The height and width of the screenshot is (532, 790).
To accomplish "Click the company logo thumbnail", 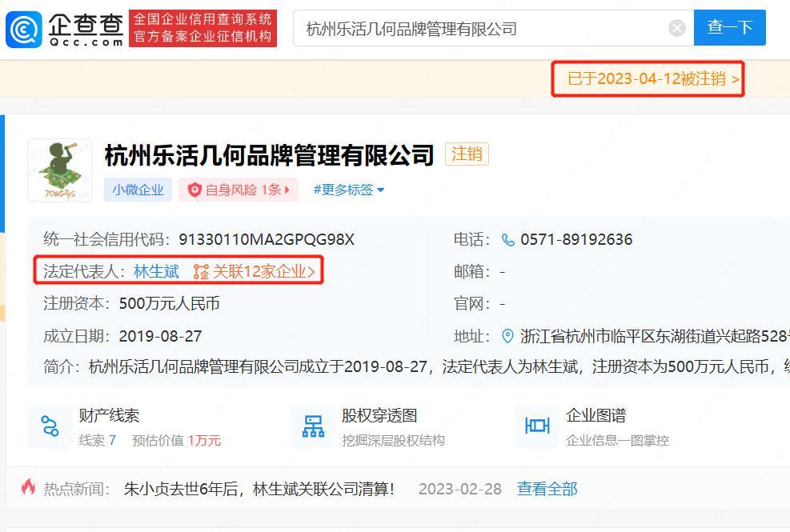I will click(x=60, y=170).
